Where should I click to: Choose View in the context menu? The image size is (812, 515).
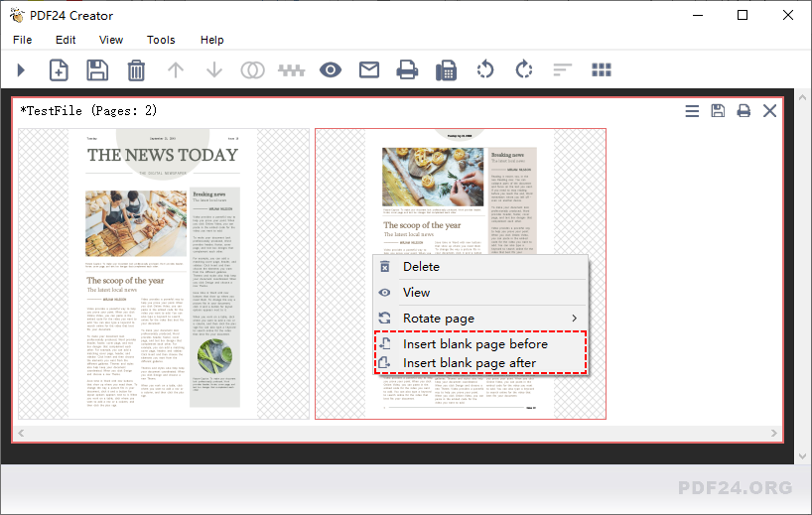pos(481,293)
